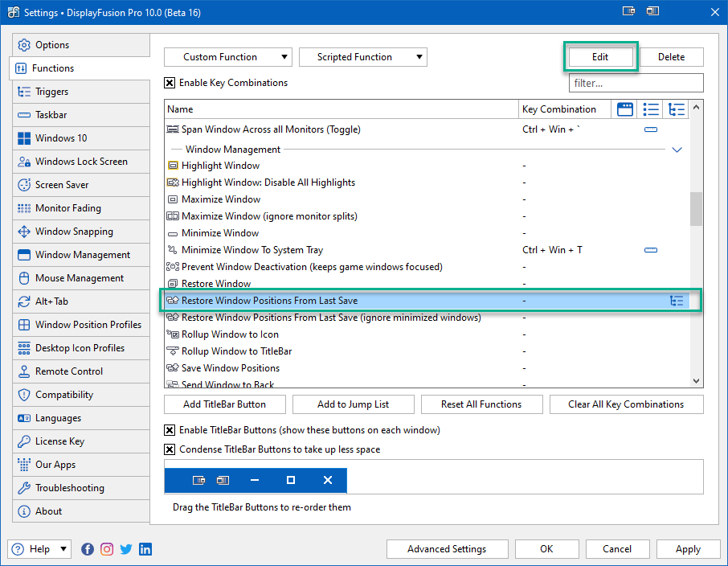Click the trigger icon in Restore Window Positions From Last Save row
This screenshot has height=566, width=728.
tap(677, 301)
